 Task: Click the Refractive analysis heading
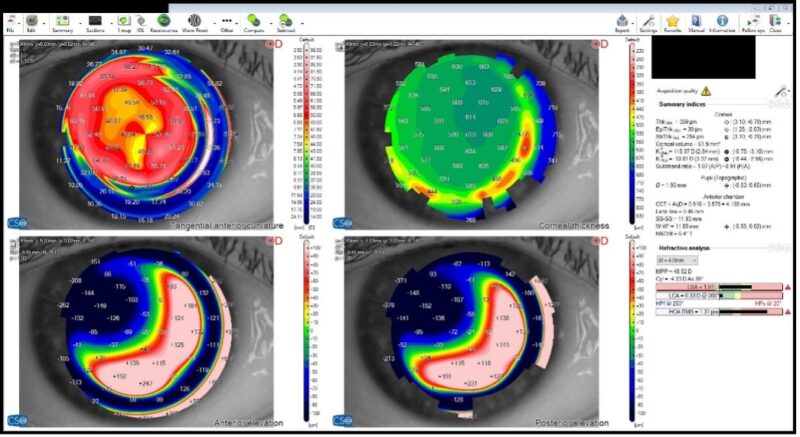tap(684, 248)
